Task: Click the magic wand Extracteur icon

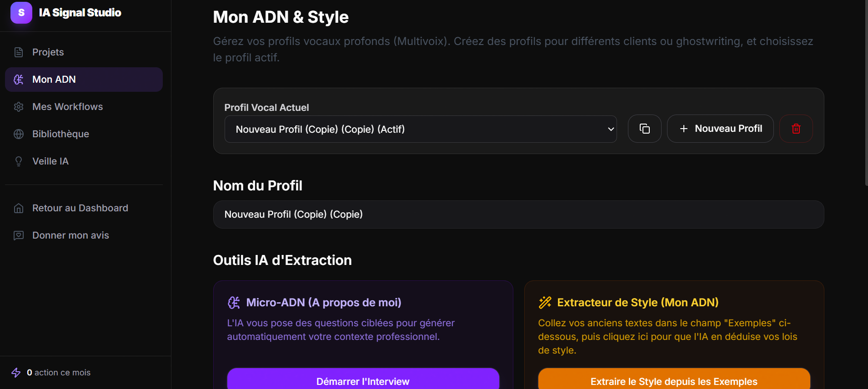Action: pos(545,303)
